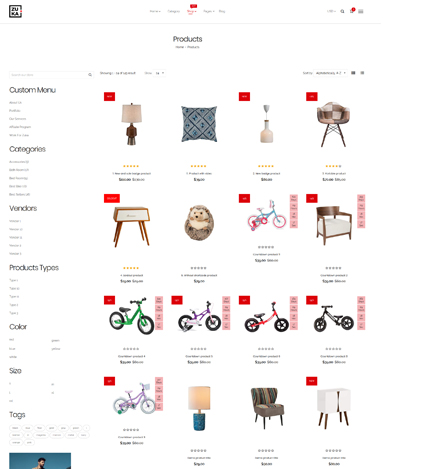Click the Zuka logo in the header

(x=15, y=11)
